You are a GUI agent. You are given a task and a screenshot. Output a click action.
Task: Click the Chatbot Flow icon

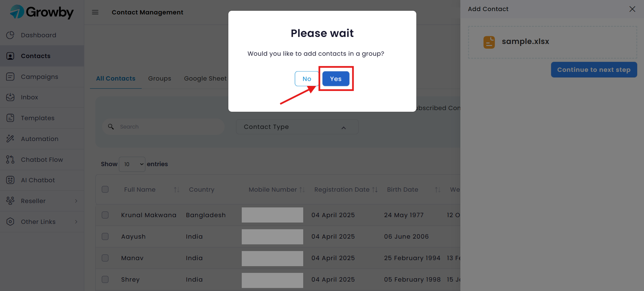(10, 159)
